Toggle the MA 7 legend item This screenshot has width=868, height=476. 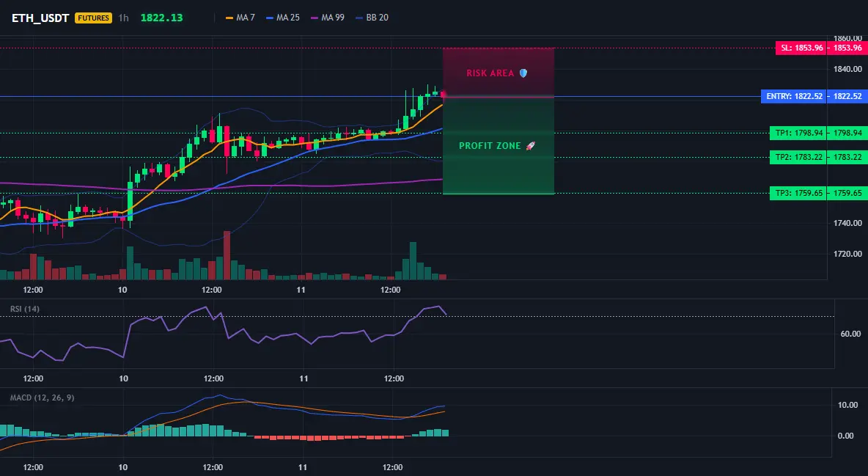pos(240,18)
